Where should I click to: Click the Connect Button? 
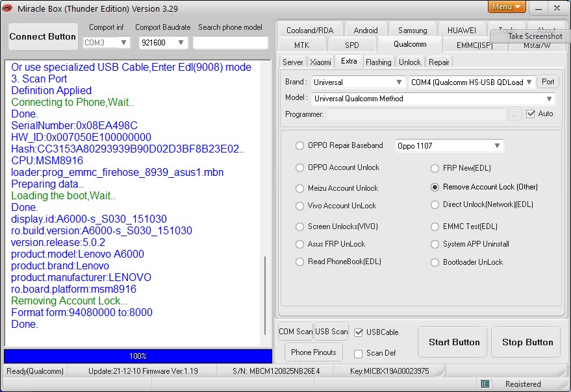pos(43,36)
